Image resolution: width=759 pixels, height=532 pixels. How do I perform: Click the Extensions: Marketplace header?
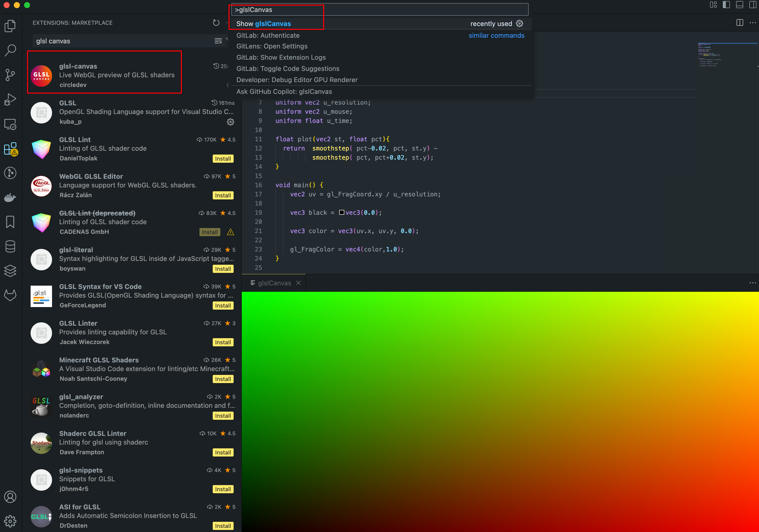pos(72,23)
